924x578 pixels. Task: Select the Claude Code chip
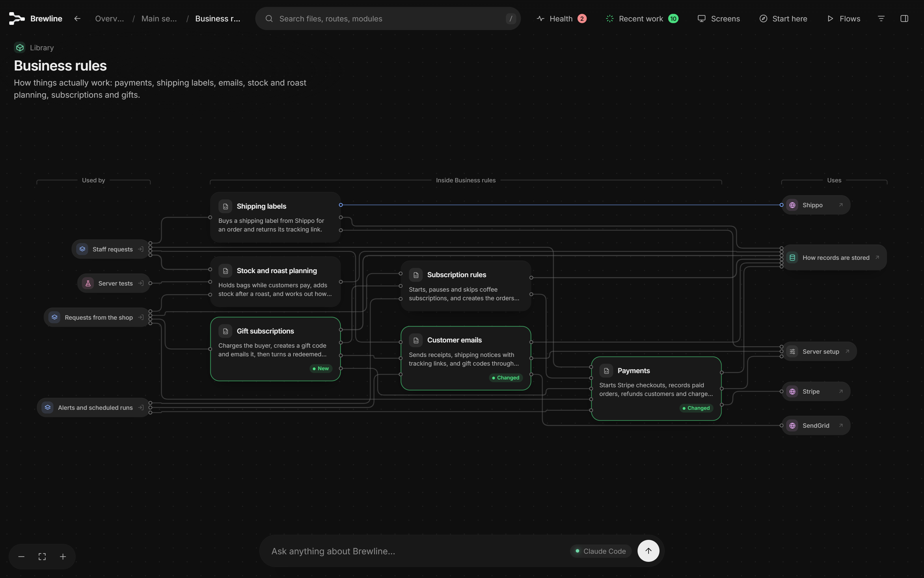tap(601, 551)
